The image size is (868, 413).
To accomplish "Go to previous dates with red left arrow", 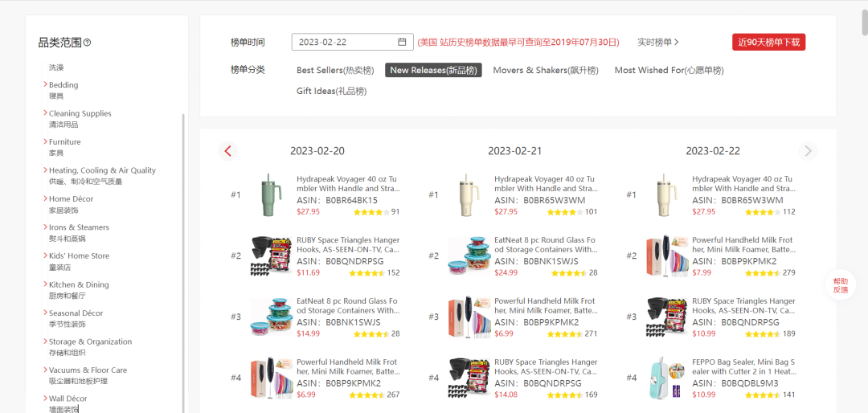I will tap(227, 150).
